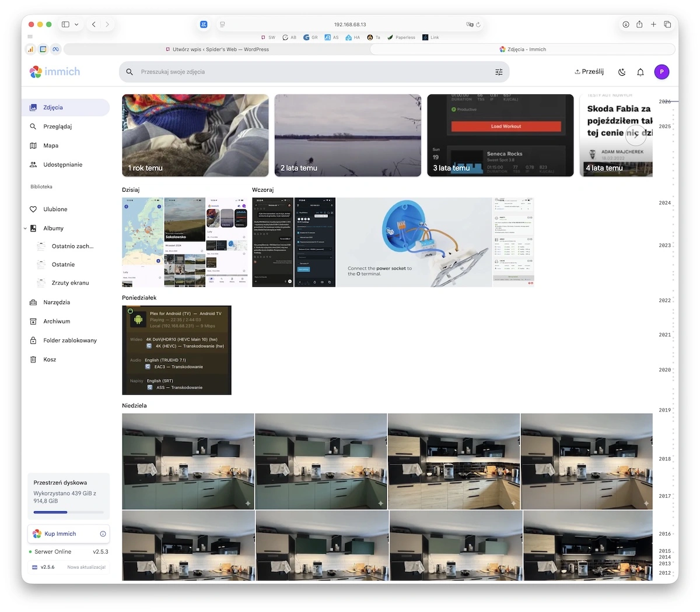The image size is (700, 612).
Task: Open Mapa in the sidebar
Action: click(x=51, y=146)
